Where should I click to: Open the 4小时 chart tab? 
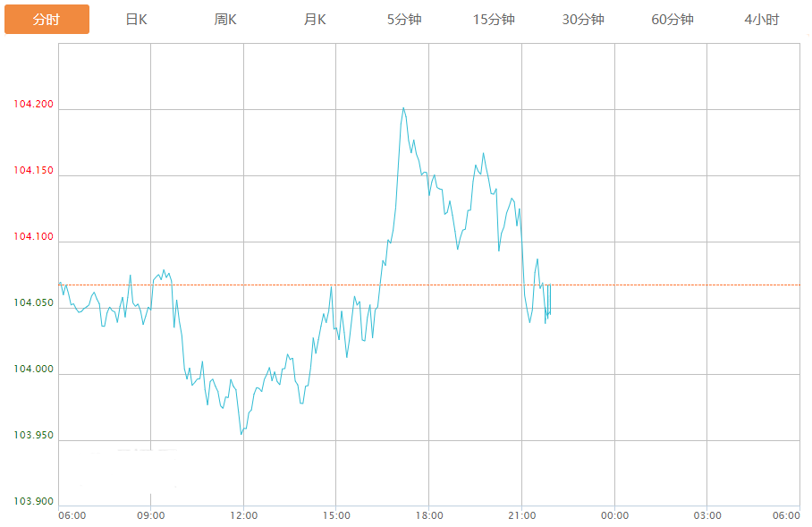coord(762,20)
